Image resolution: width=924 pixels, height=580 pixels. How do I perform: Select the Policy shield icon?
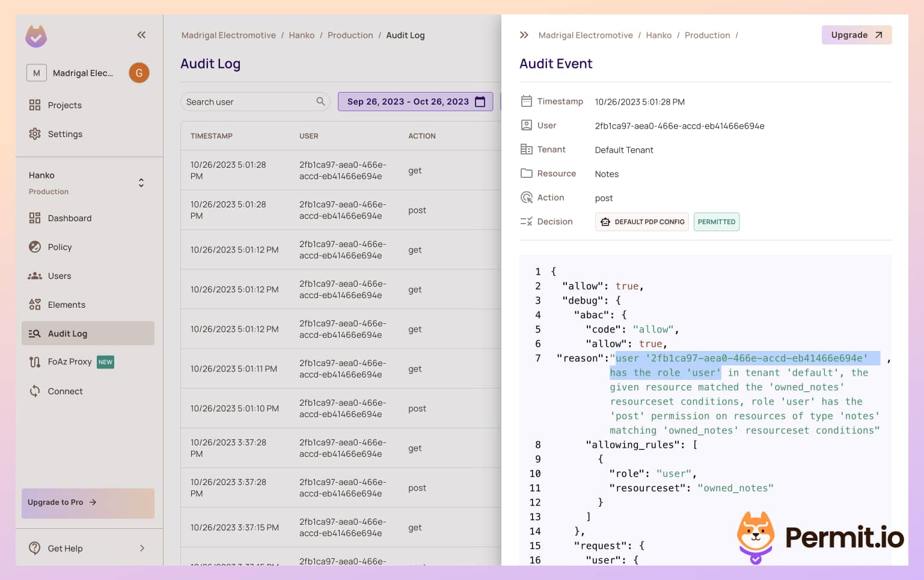pyautogui.click(x=35, y=247)
